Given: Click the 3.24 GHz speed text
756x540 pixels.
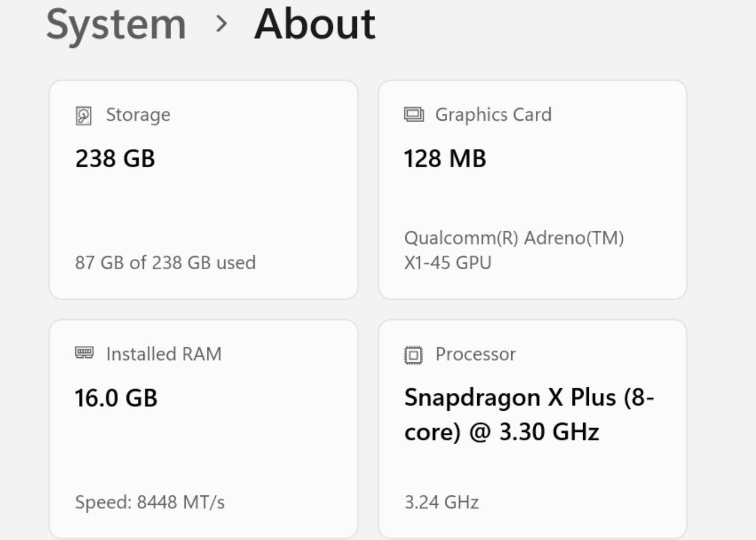Looking at the screenshot, I should coord(442,502).
